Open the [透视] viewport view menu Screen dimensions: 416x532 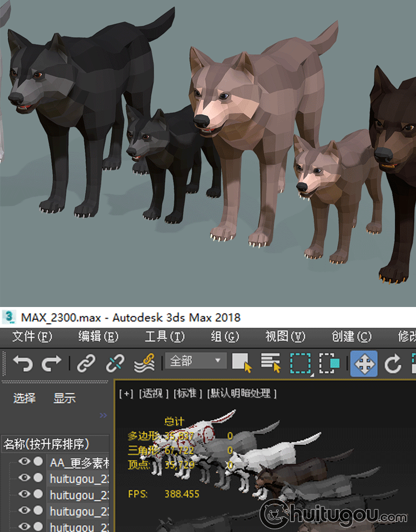click(154, 393)
